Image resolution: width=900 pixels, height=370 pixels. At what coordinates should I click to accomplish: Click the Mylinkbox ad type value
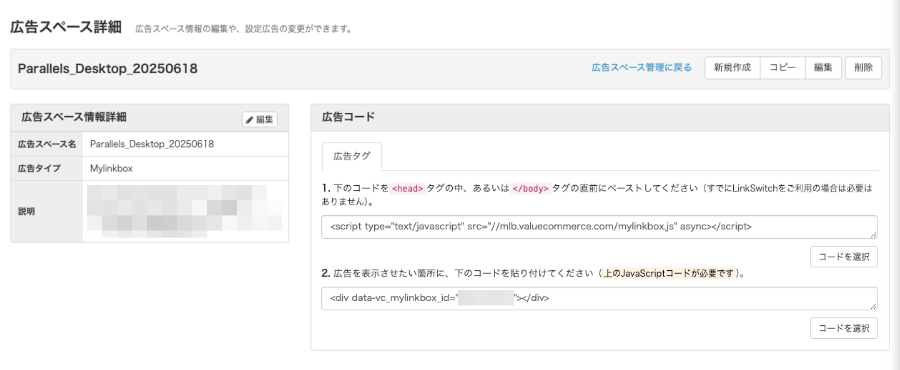[112, 168]
